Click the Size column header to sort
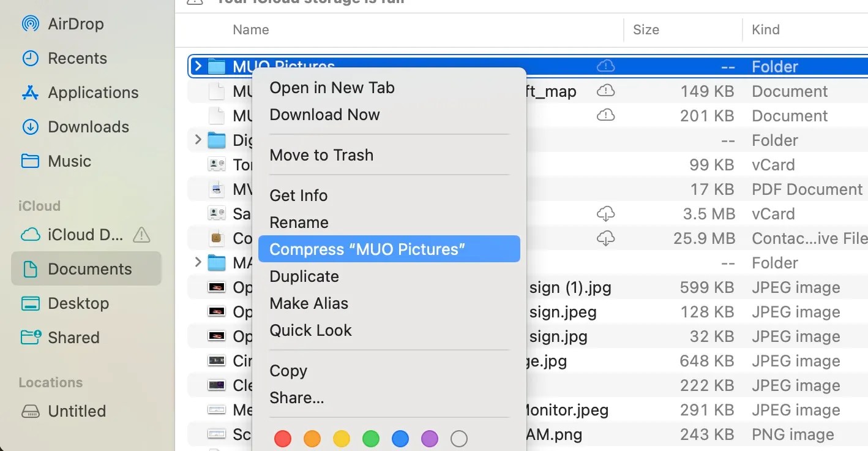The height and width of the screenshot is (451, 868). coord(646,29)
